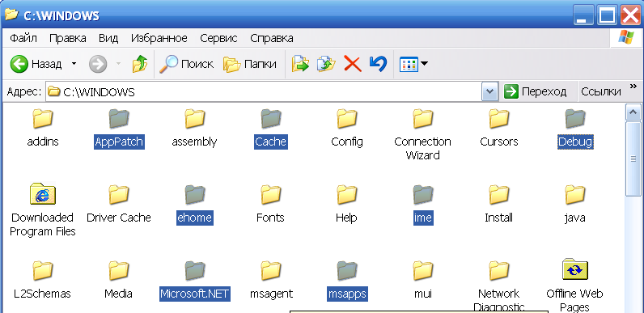The height and width of the screenshot is (313, 644).
Task: Click the vertical scrollbar up arrow
Action: 633,112
